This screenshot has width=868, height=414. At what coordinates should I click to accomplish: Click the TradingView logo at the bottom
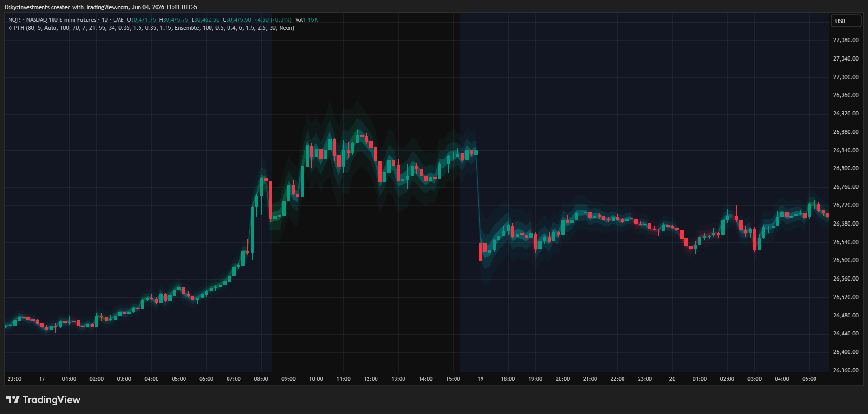point(43,400)
